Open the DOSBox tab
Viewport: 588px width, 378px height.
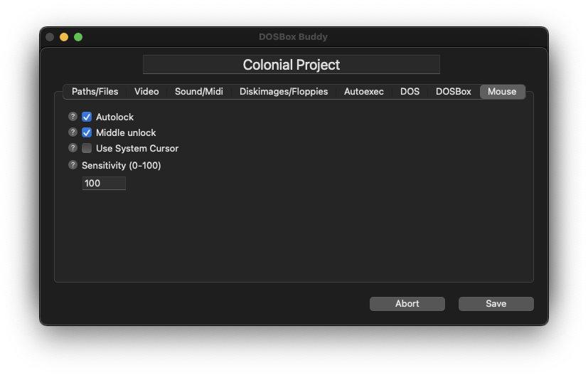pyautogui.click(x=454, y=92)
